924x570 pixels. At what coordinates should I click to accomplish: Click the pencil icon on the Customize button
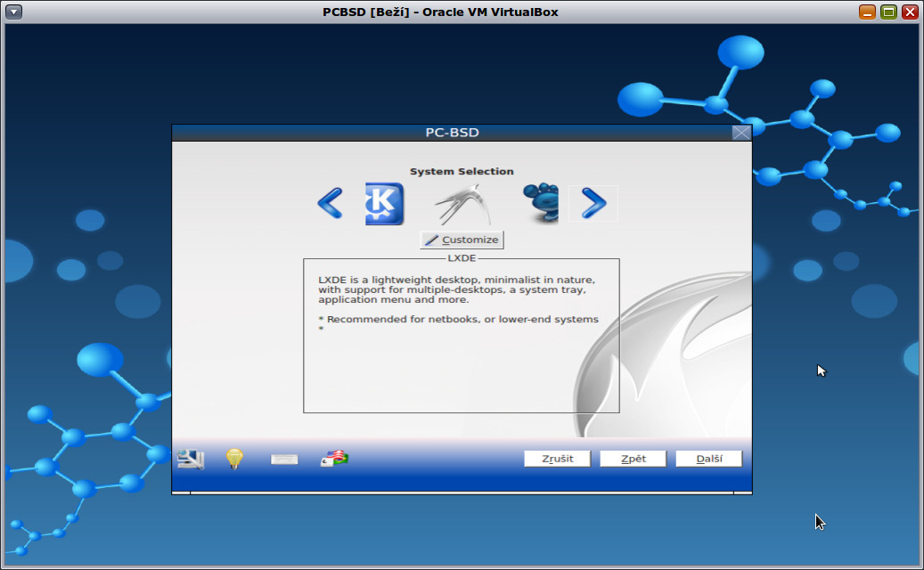pos(432,239)
